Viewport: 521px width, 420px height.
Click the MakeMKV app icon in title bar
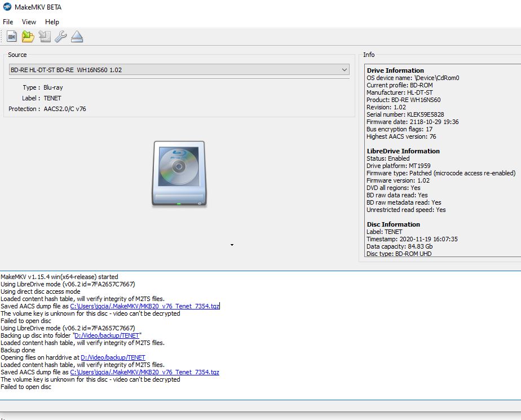(x=7, y=7)
